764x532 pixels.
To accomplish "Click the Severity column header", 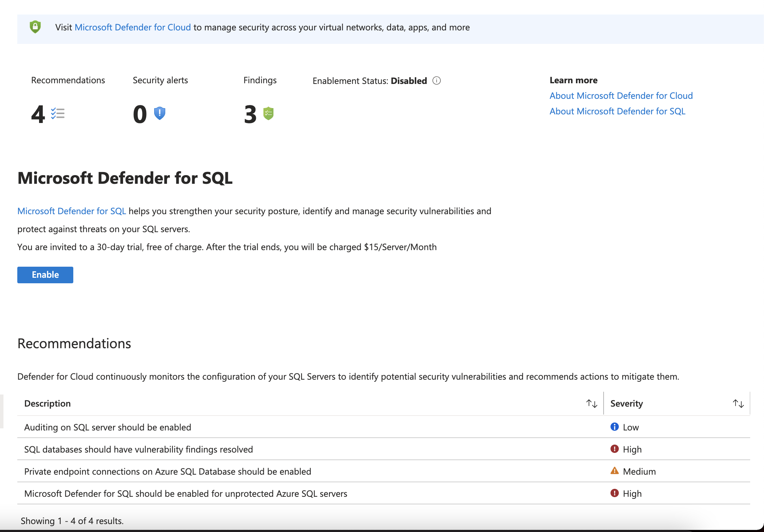I will point(626,403).
